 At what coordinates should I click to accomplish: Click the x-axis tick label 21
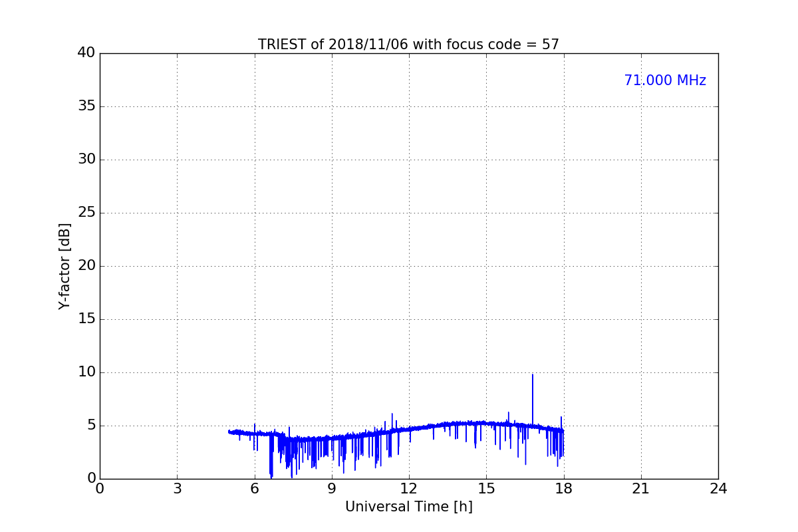[641, 489]
